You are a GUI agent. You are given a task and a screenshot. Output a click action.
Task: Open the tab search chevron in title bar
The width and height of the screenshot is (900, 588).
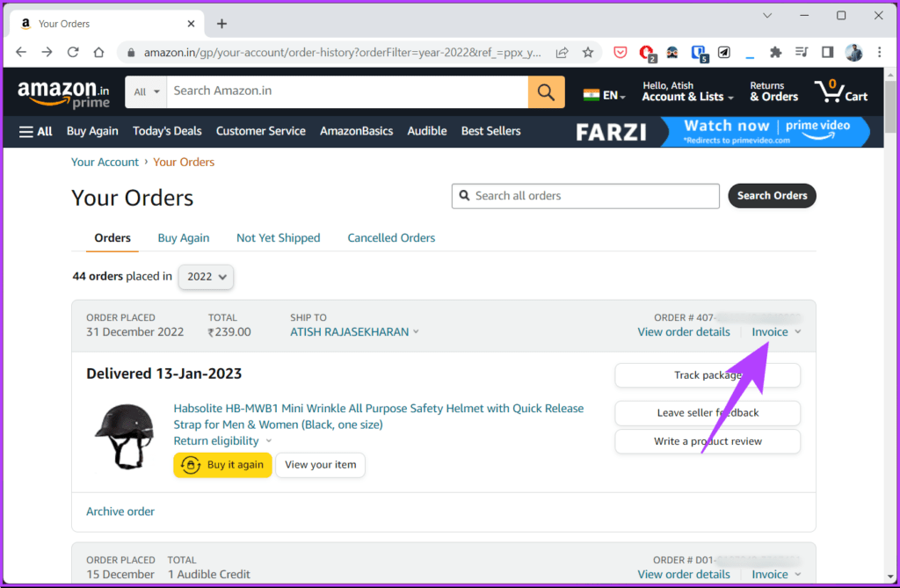click(767, 16)
